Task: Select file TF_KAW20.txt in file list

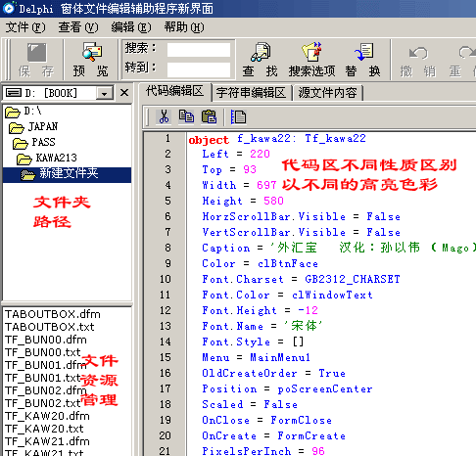Action: 44,429
